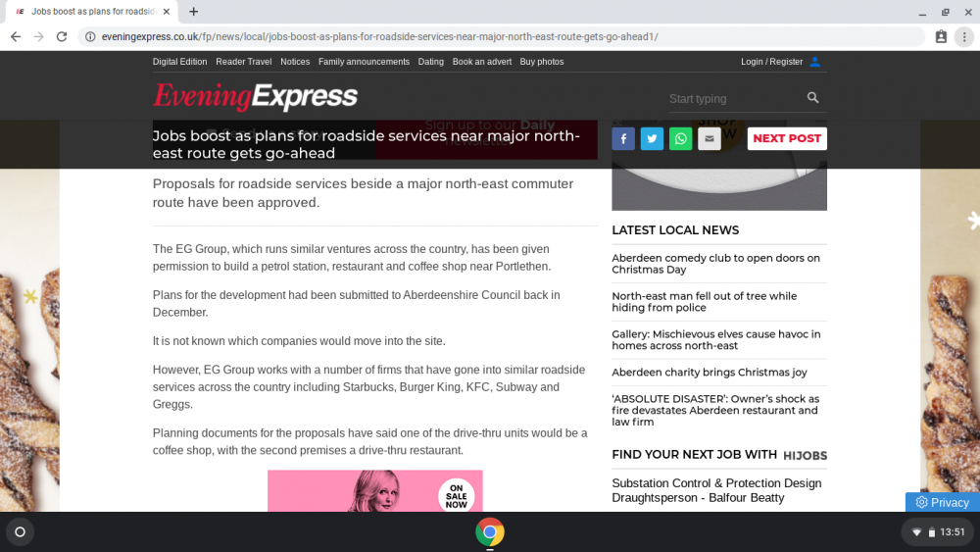The width and height of the screenshot is (980, 552).
Task: Click the Evening Express logo
Action: click(255, 96)
